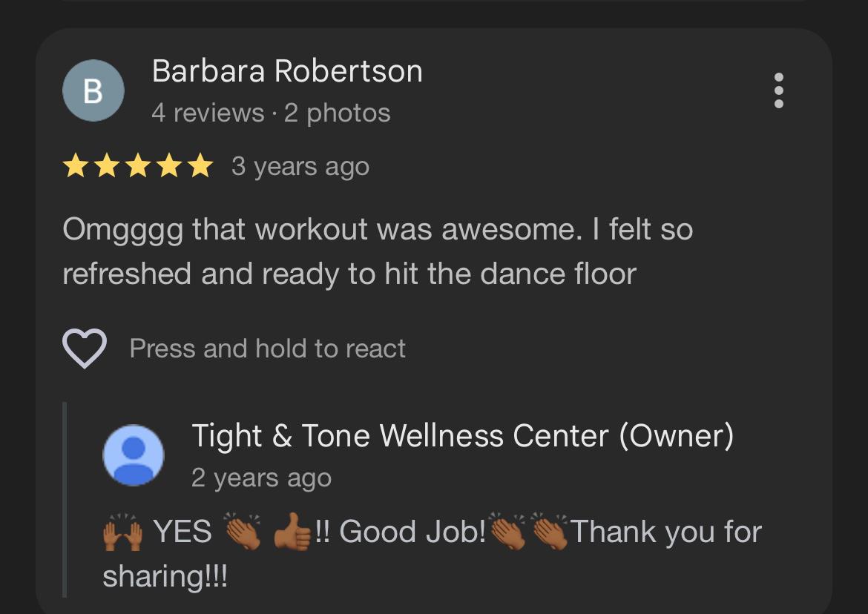868x614 pixels.
Task: Click "4 reviews · 2 photos" details
Action: (271, 113)
